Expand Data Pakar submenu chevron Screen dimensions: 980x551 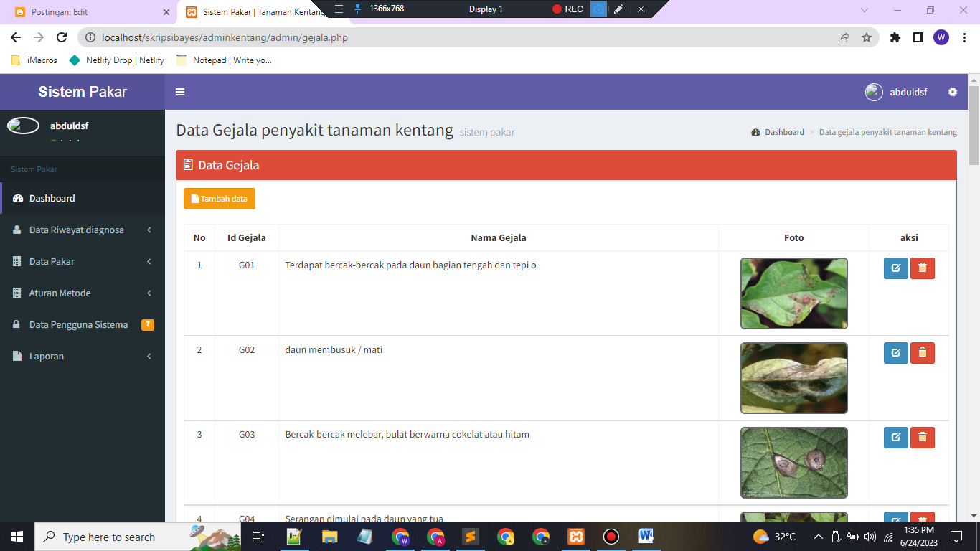click(x=149, y=262)
